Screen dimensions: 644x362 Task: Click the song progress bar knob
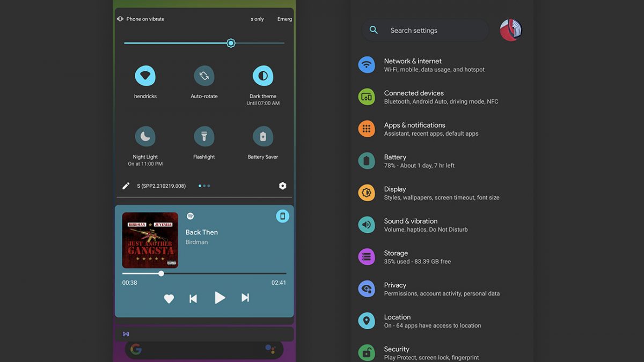click(x=161, y=274)
